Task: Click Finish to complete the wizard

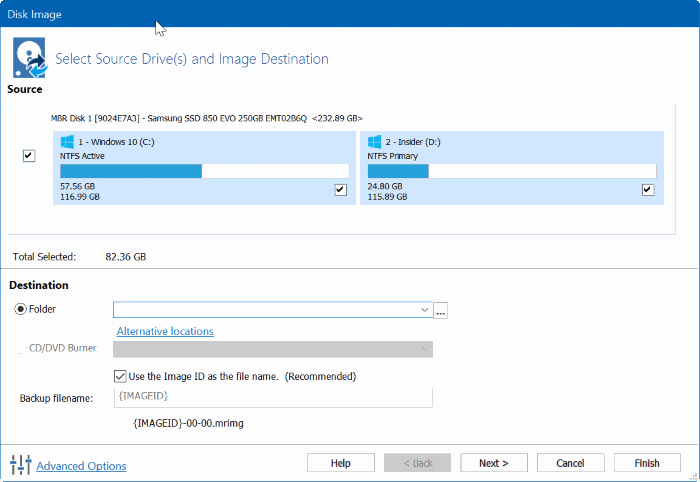Action: [x=647, y=463]
